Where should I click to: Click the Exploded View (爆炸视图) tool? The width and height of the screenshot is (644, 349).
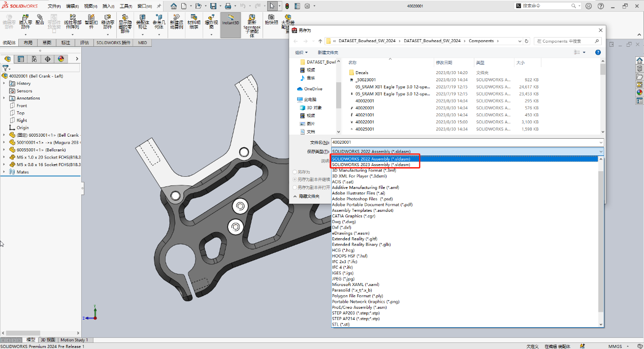[x=211, y=21]
